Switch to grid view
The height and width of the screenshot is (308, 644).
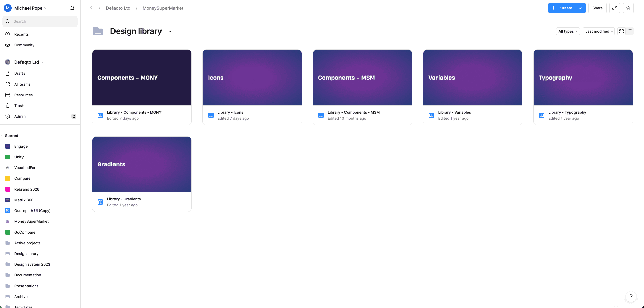[622, 31]
